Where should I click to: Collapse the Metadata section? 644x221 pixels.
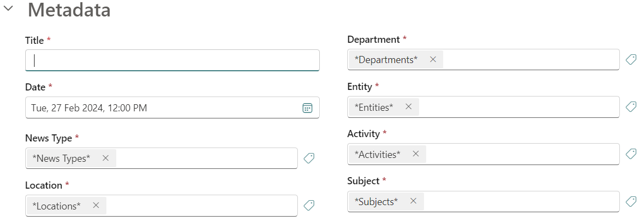pyautogui.click(x=9, y=9)
